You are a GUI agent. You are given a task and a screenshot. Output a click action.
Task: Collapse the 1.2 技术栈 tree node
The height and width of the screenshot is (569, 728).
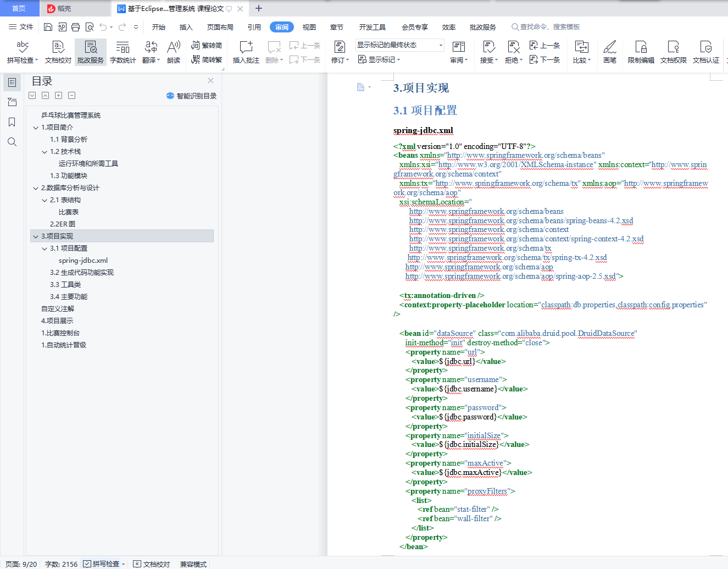coord(45,152)
